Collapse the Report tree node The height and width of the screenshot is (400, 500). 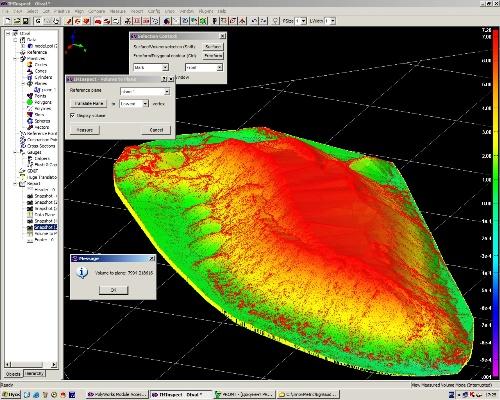coord(15,184)
